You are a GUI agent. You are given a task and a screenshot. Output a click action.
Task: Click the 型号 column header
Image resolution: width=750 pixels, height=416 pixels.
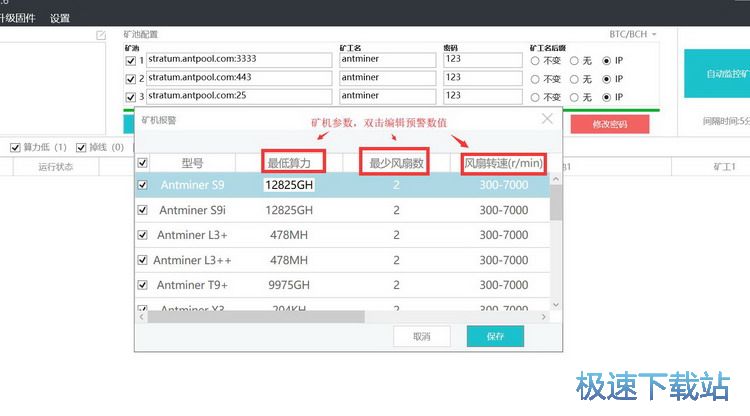192,163
